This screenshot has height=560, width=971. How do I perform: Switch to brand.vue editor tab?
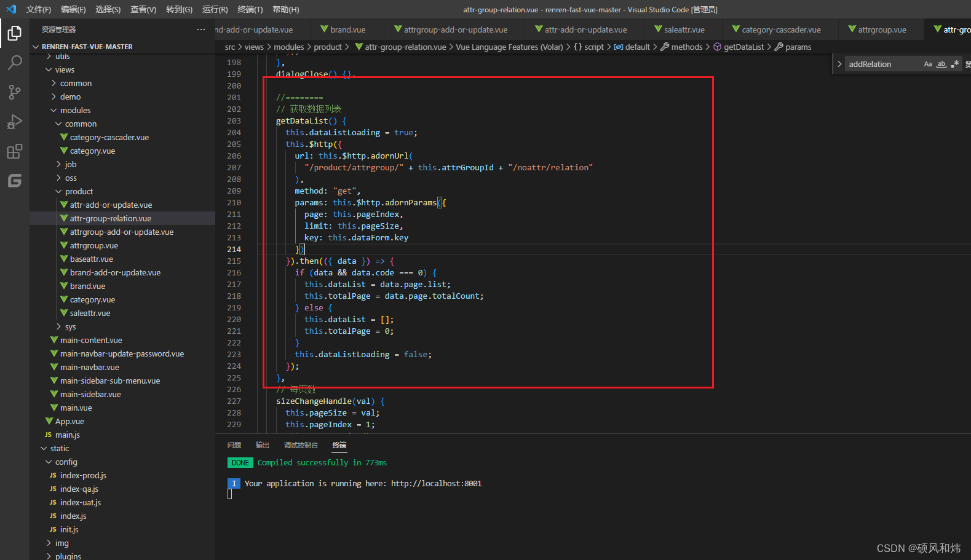click(347, 30)
